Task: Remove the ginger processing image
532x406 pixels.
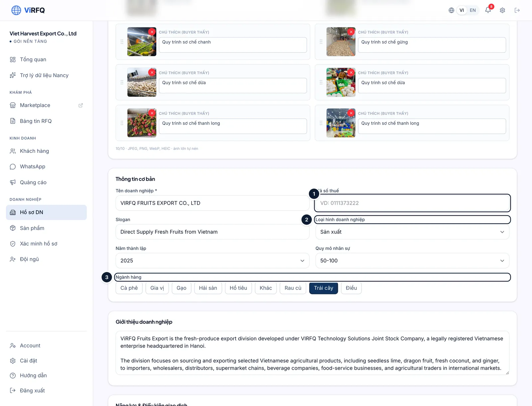Action: 351,32
